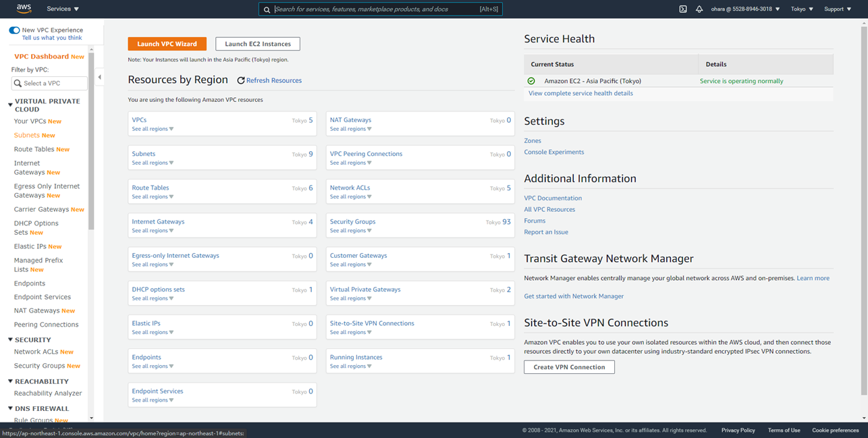The height and width of the screenshot is (438, 868).
Task: Open Endpoint Services in the sidebar
Action: (x=43, y=297)
